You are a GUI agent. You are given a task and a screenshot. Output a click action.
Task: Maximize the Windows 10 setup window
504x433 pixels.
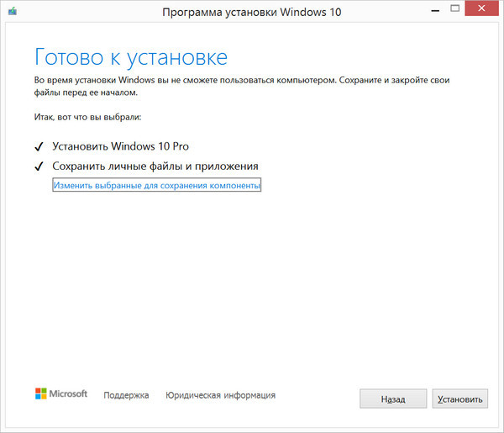point(454,8)
